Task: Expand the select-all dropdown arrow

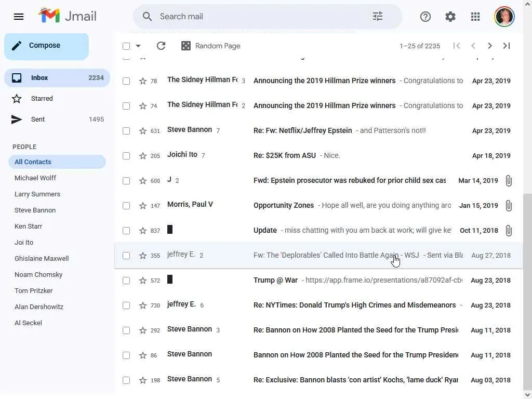Action: (138, 46)
